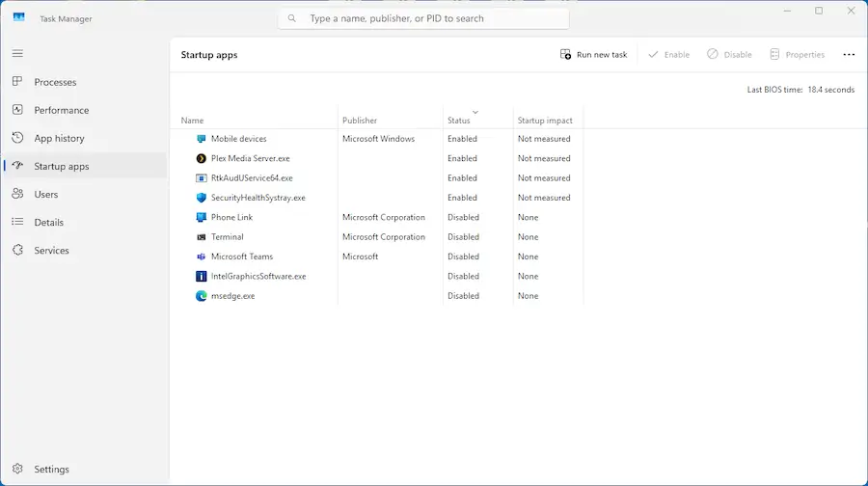
Task: Click the Terminal app icon
Action: (201, 237)
